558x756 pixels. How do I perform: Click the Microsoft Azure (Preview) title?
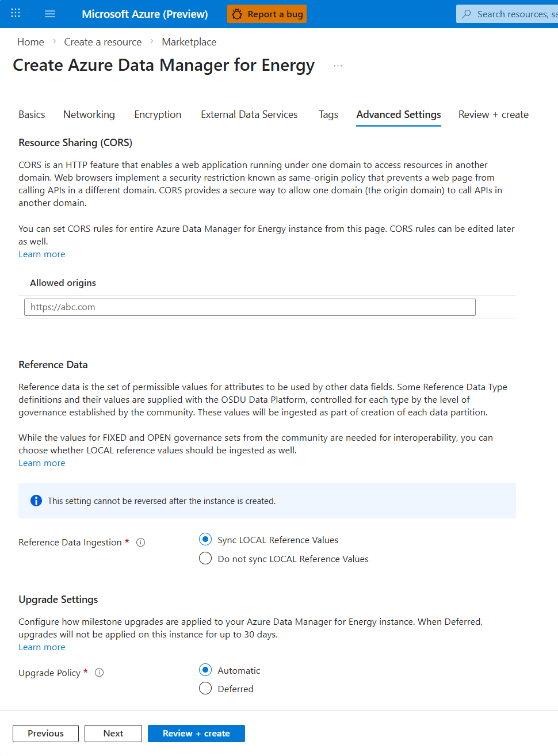coord(145,14)
